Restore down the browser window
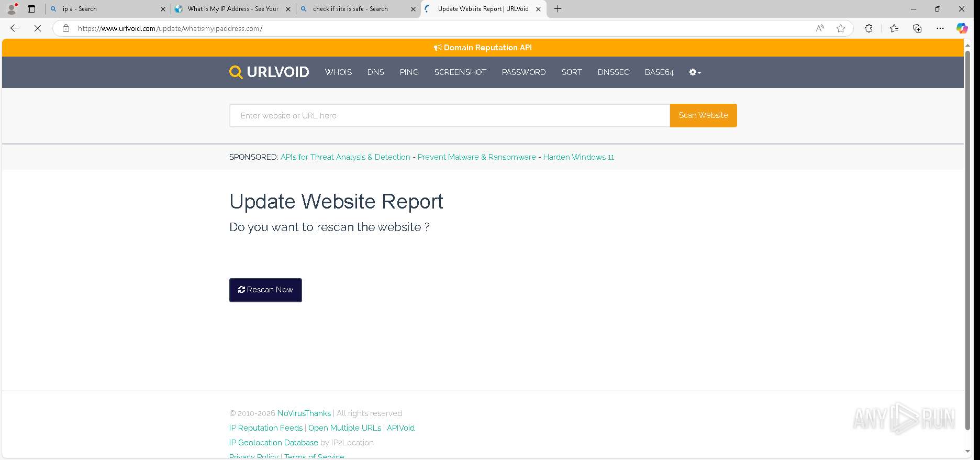The image size is (980, 460). click(x=938, y=9)
